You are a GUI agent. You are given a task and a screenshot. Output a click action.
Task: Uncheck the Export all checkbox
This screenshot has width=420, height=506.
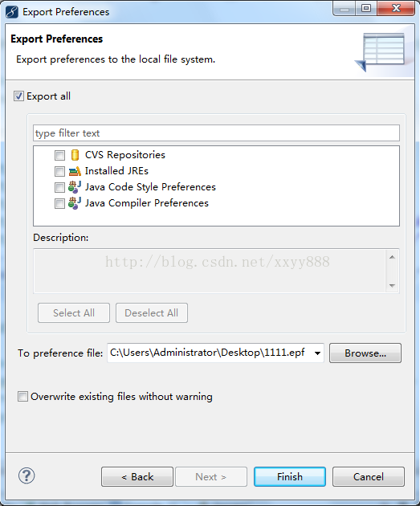pos(18,96)
